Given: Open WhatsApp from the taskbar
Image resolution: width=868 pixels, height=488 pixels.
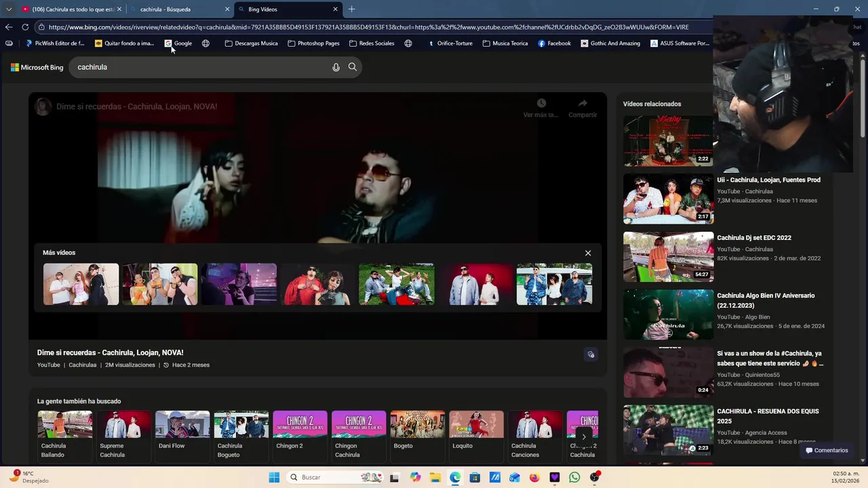Looking at the screenshot, I should [574, 477].
